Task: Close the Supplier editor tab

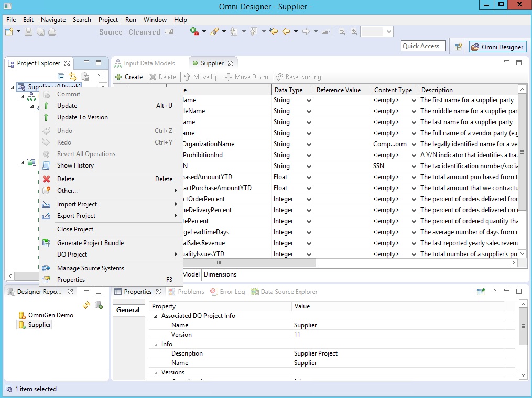Action: tap(231, 63)
